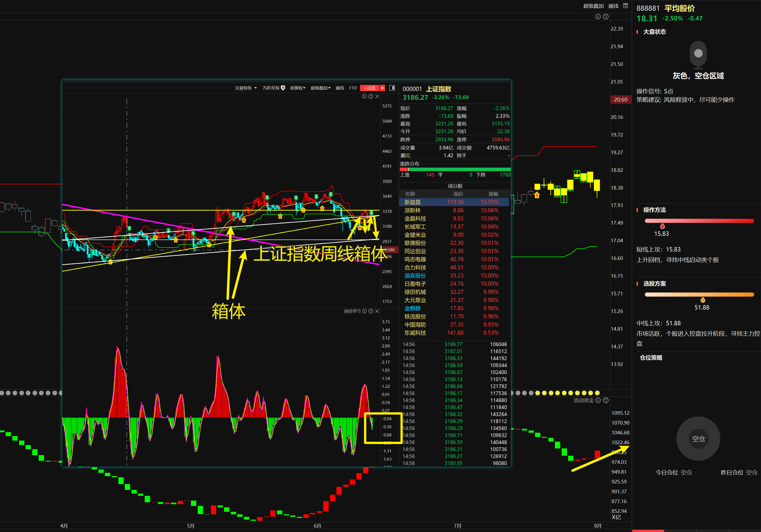Open 前复权 adjustment dropdown

(298, 88)
